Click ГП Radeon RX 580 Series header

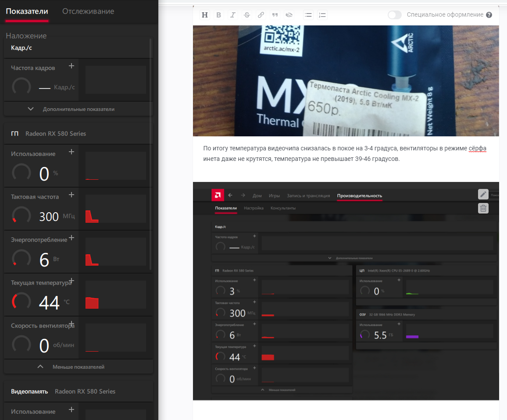coord(78,134)
